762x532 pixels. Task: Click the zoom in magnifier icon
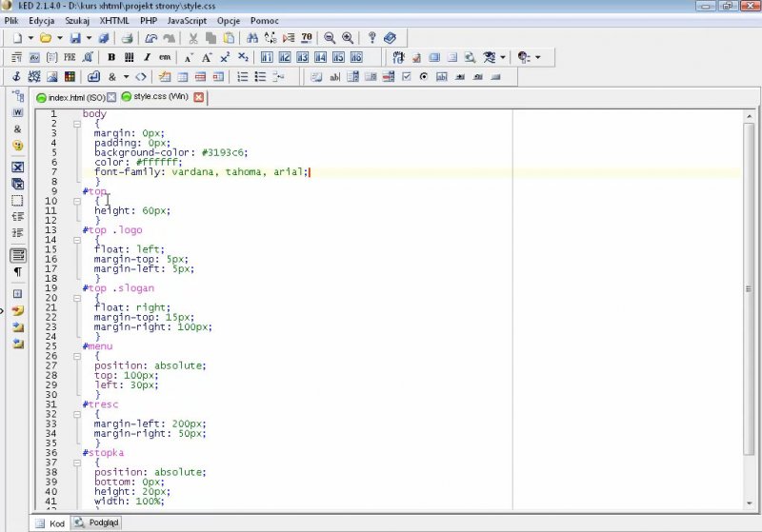click(x=348, y=38)
